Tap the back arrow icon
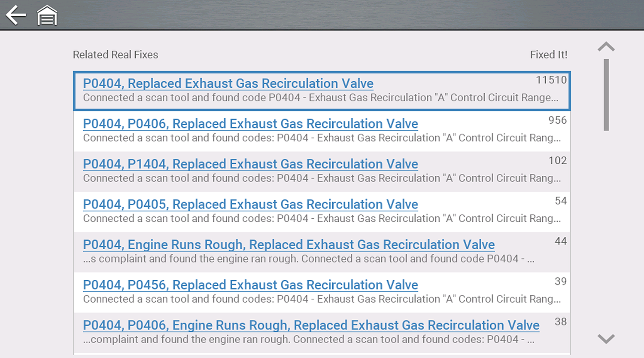Image resolution: width=644 pixels, height=358 pixels. [x=16, y=15]
